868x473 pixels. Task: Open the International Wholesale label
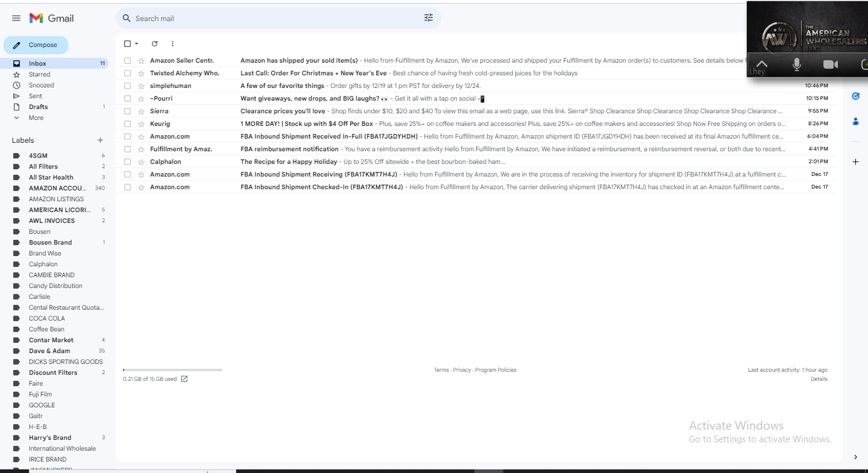point(62,448)
